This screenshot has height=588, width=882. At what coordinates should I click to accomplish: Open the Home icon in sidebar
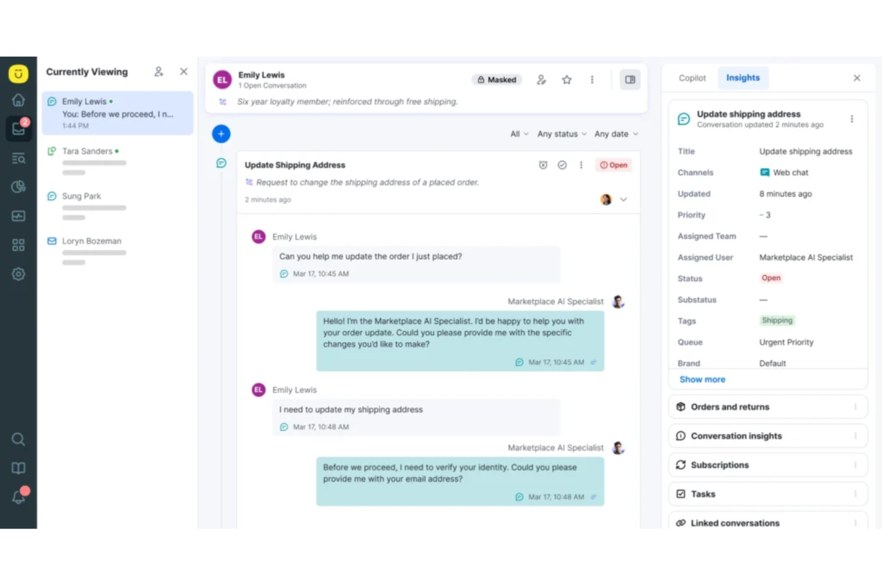pos(18,100)
